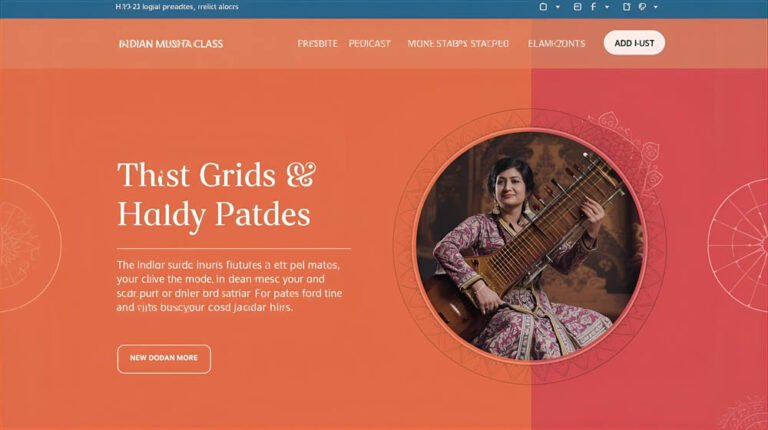Select the Elamkzonts navigation item
Viewport: 768px width, 430px height.
click(556, 44)
